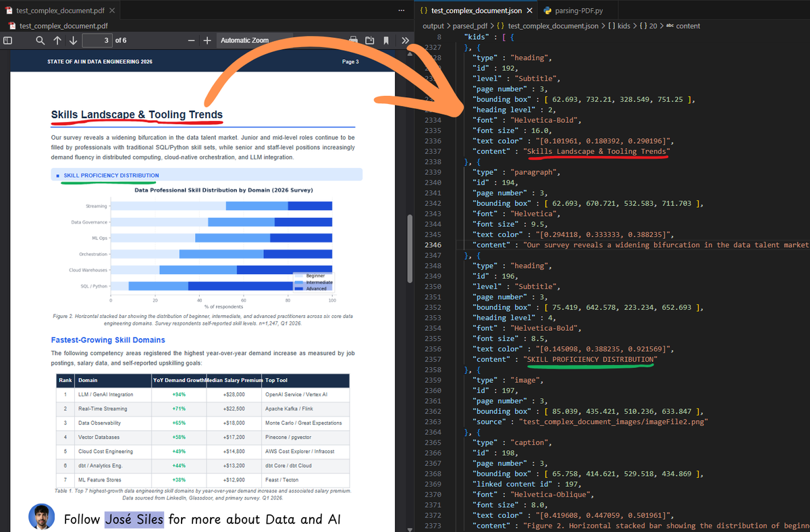Switch to the test_complex_document.json tab
Screen dimensions: 810x532
(x=476, y=11)
